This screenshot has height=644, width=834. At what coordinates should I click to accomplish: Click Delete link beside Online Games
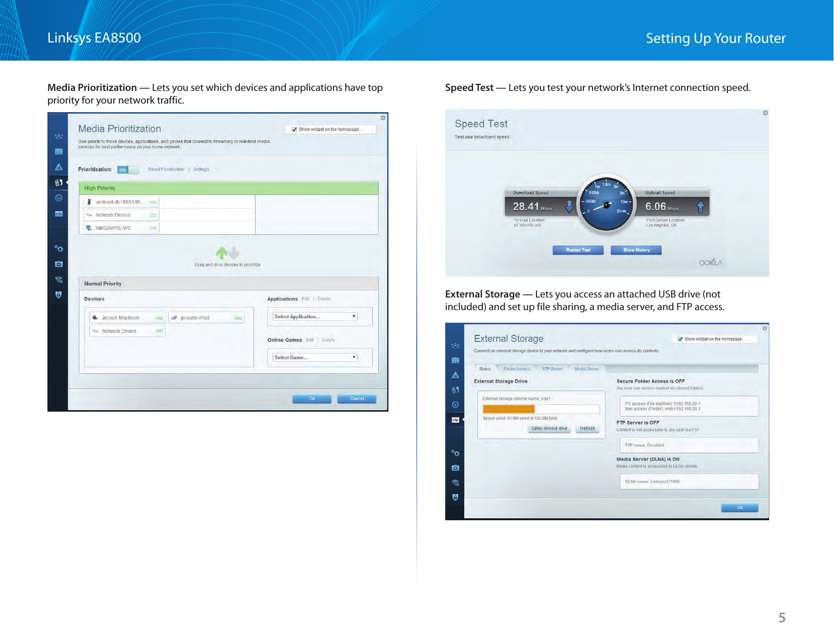[x=328, y=340]
